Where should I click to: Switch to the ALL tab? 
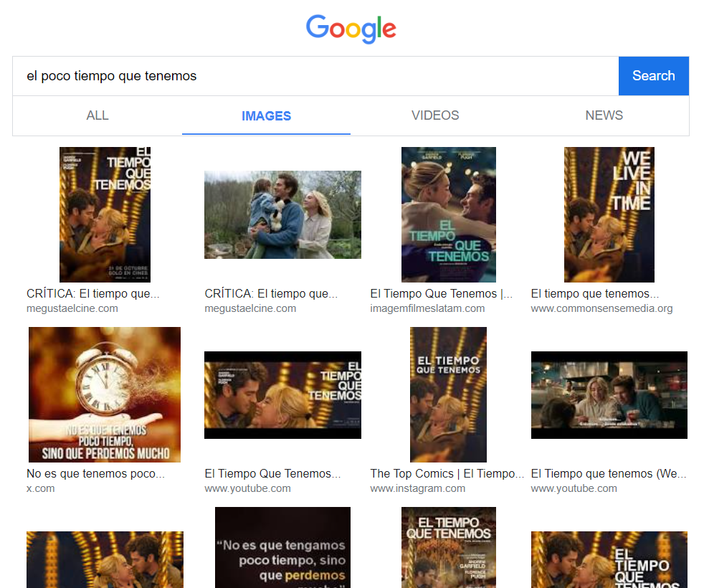(x=97, y=115)
